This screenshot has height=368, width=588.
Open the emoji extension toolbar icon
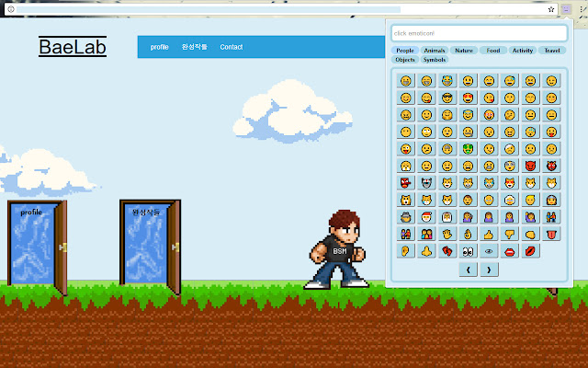(566, 9)
